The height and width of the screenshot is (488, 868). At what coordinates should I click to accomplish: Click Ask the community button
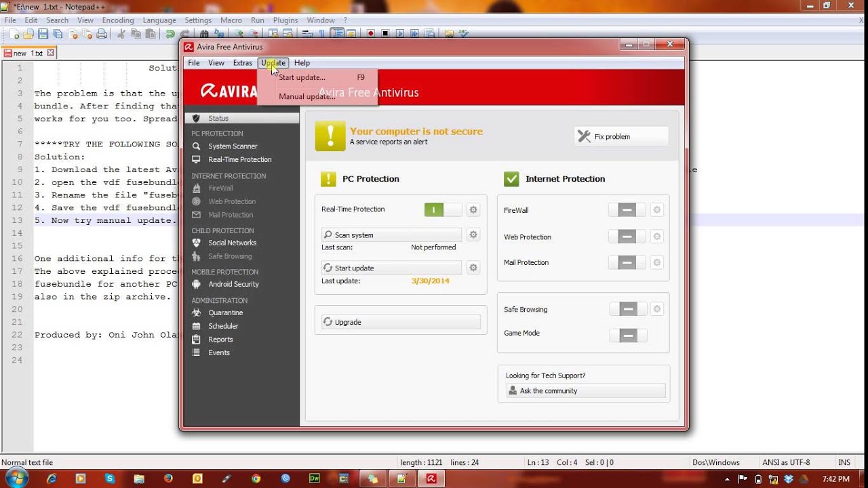(x=586, y=390)
